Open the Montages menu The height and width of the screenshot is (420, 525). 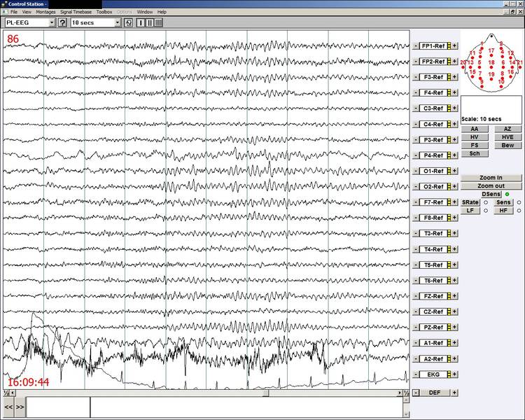[45, 12]
